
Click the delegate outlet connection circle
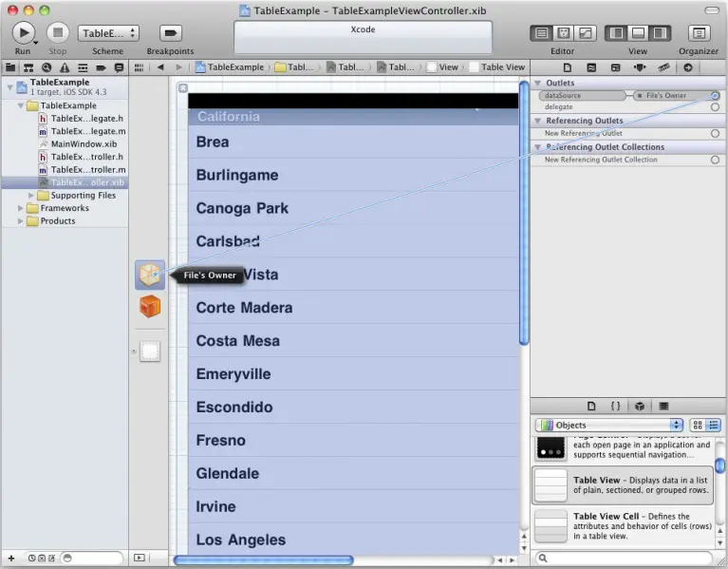pyautogui.click(x=715, y=107)
